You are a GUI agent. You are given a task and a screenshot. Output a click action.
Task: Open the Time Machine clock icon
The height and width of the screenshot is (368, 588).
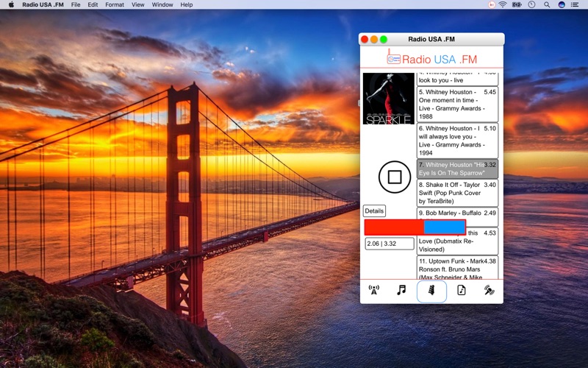click(x=531, y=4)
